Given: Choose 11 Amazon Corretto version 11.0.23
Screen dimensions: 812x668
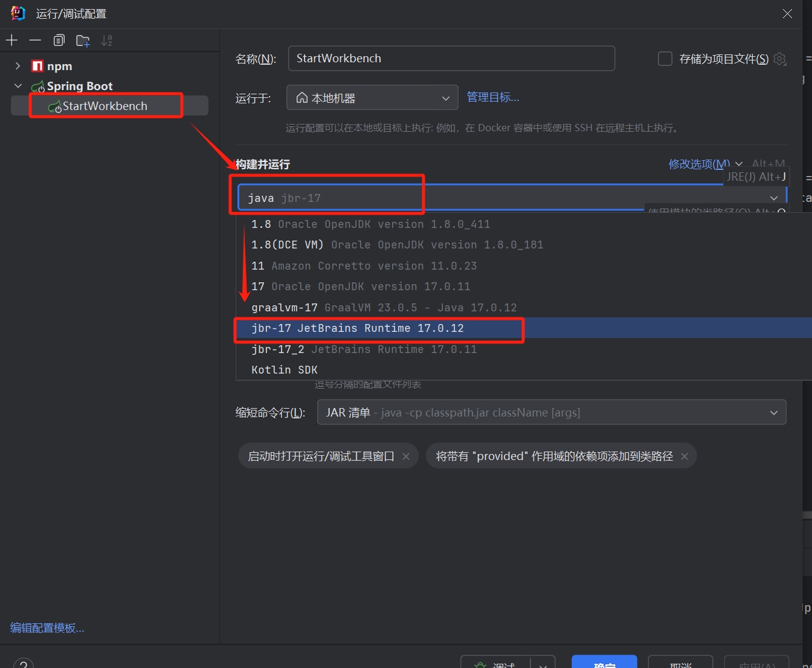Looking at the screenshot, I should 524,266.
